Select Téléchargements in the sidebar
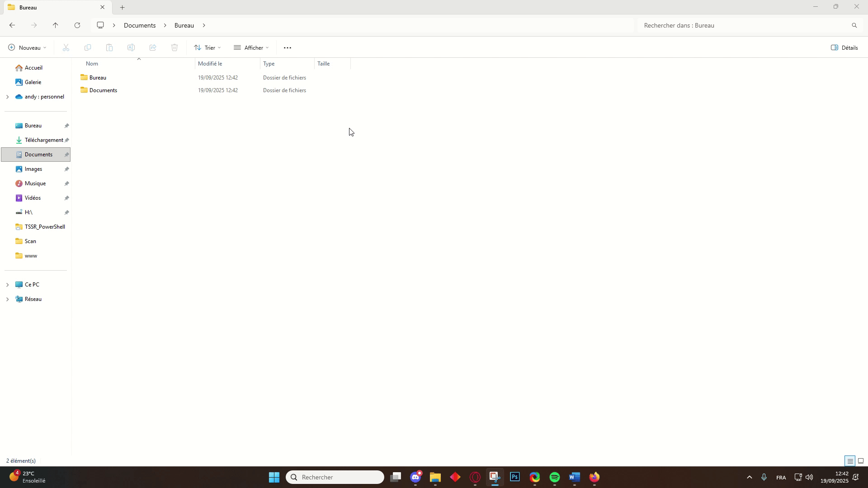 pyautogui.click(x=43, y=140)
